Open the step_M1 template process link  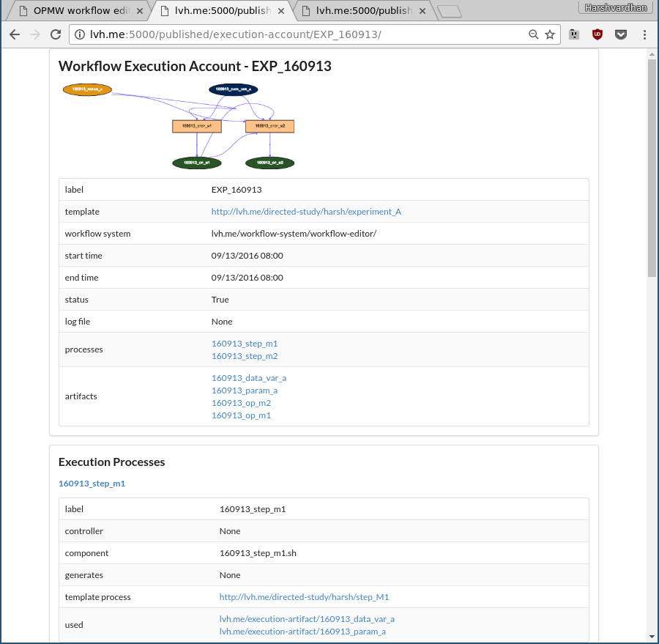click(x=305, y=597)
